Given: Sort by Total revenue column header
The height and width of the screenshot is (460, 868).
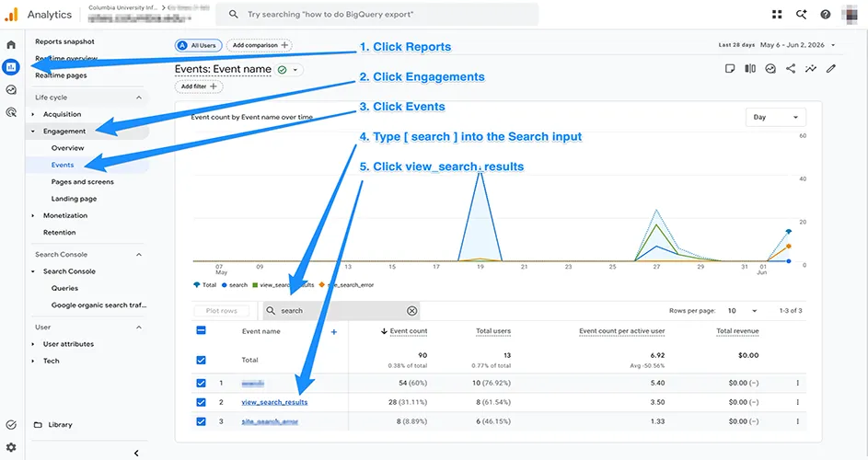Looking at the screenshot, I should 737,331.
